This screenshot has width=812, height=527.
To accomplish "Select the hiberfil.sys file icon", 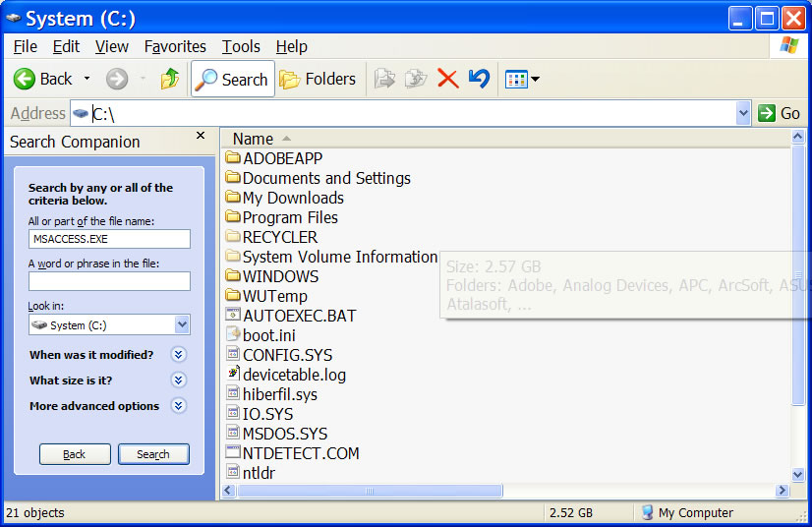I will 234,392.
